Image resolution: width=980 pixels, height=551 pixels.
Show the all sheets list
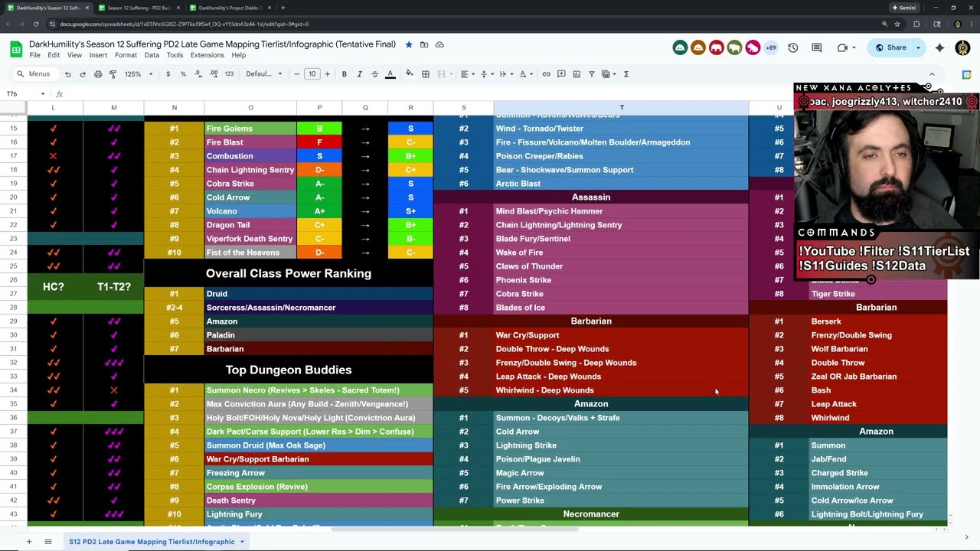click(x=47, y=542)
